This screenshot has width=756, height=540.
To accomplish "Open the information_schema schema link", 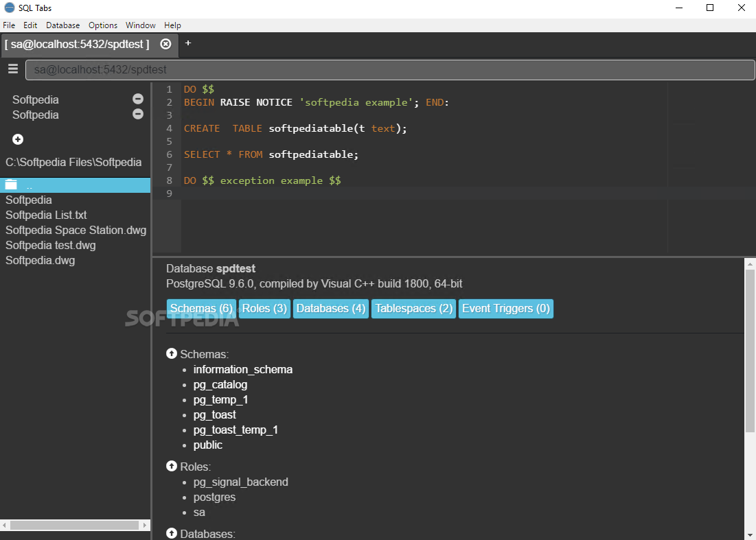I will 243,369.
